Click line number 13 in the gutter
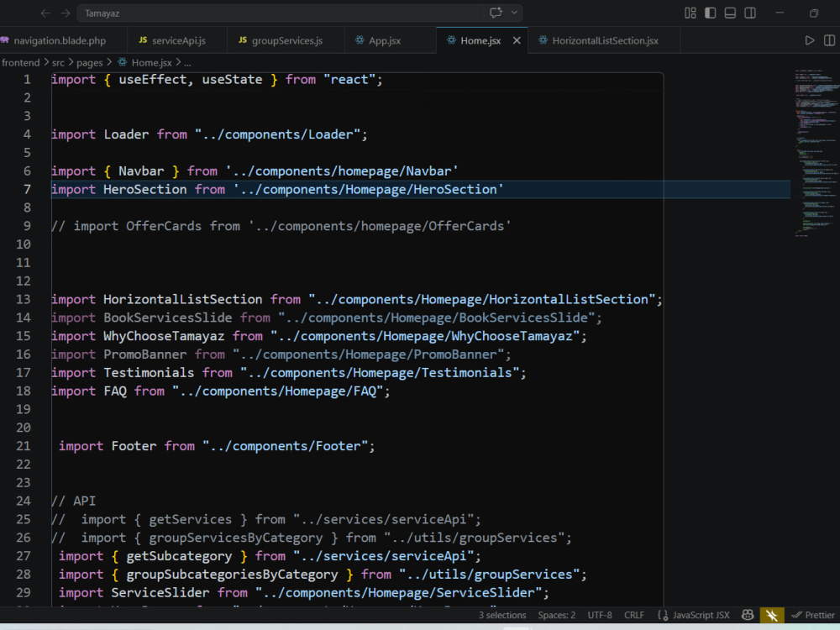Viewport: 840px width, 630px height. coord(23,299)
